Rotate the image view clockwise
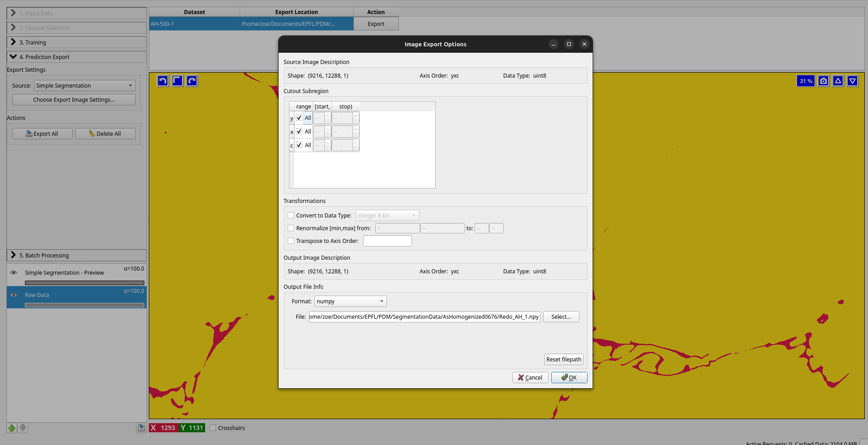Viewport: 868px width, 445px height. pyautogui.click(x=191, y=80)
